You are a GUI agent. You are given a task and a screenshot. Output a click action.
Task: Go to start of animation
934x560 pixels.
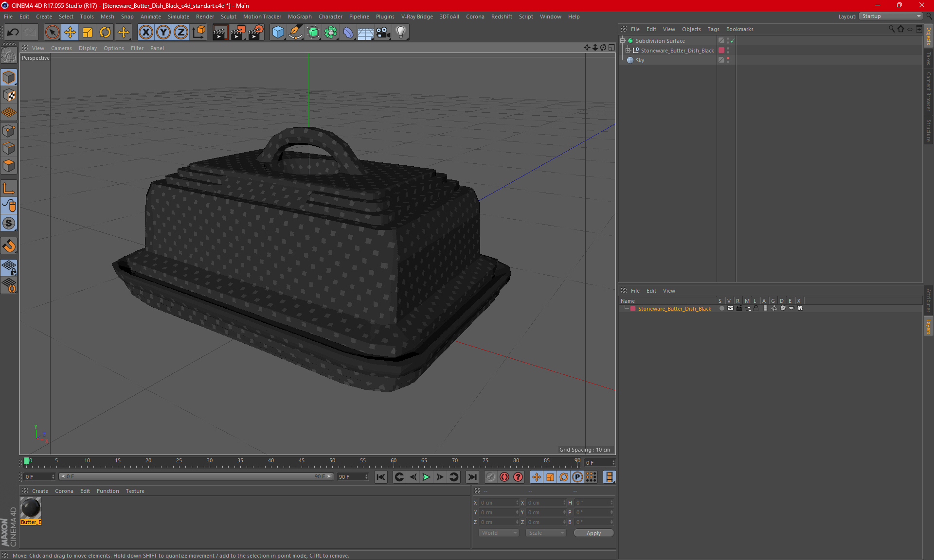pyautogui.click(x=381, y=477)
